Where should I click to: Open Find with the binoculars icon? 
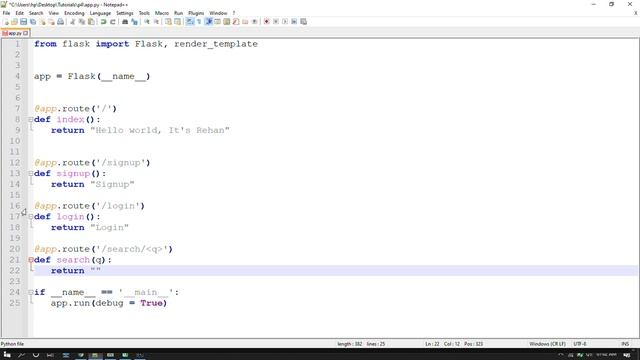click(x=125, y=22)
